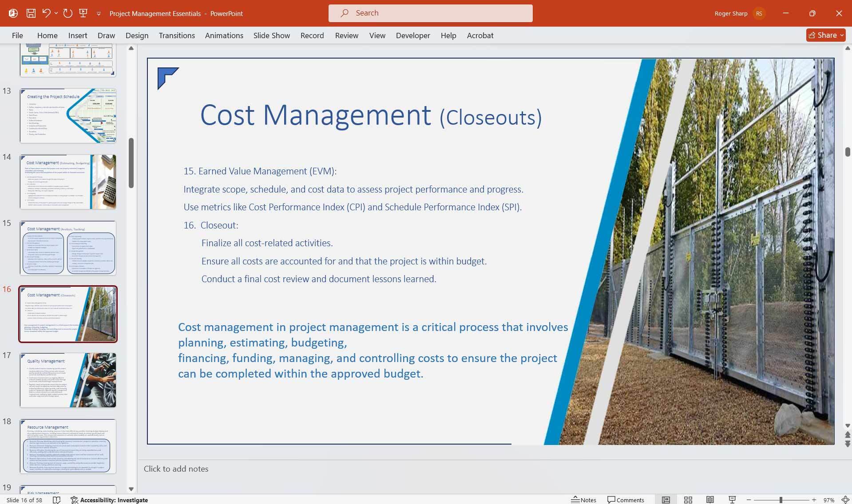Select slide 14 thumbnail in the pane
The image size is (852, 504).
(x=67, y=181)
